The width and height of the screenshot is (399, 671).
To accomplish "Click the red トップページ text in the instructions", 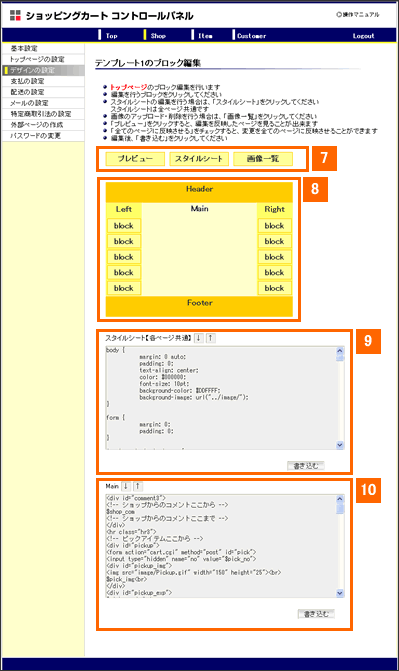I will point(128,87).
